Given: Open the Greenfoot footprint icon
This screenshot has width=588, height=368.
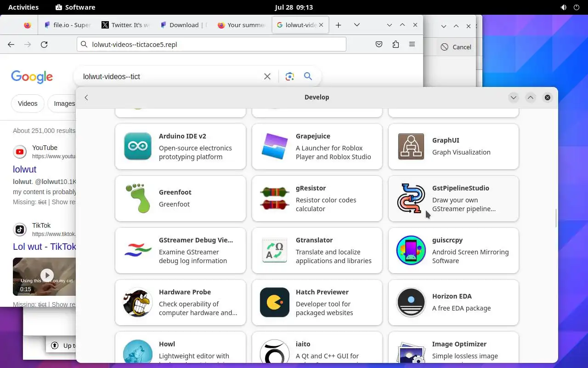Looking at the screenshot, I should tap(138, 198).
